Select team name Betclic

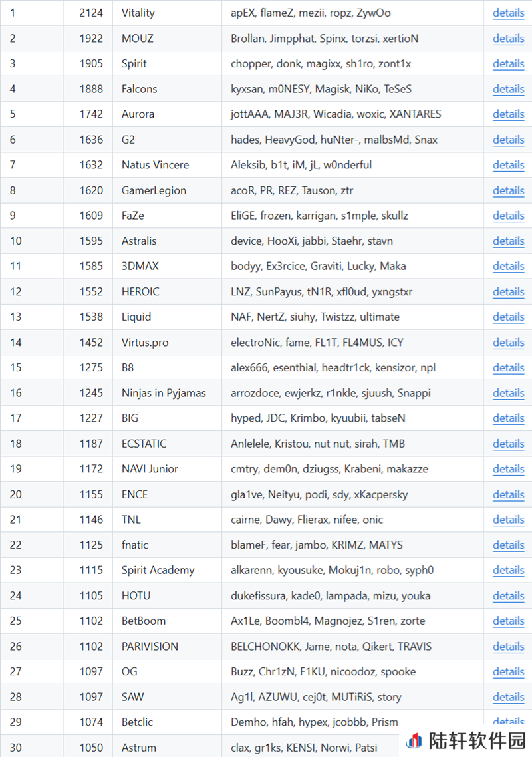click(137, 722)
